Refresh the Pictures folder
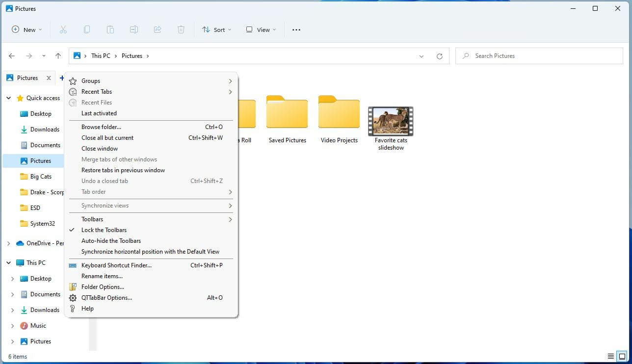The image size is (632, 364). [x=439, y=55]
